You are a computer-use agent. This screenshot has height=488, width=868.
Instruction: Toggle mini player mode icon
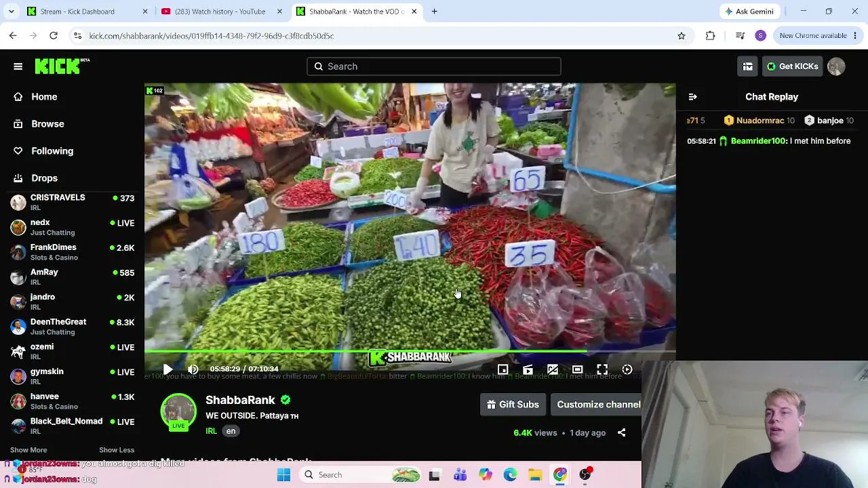click(x=502, y=369)
